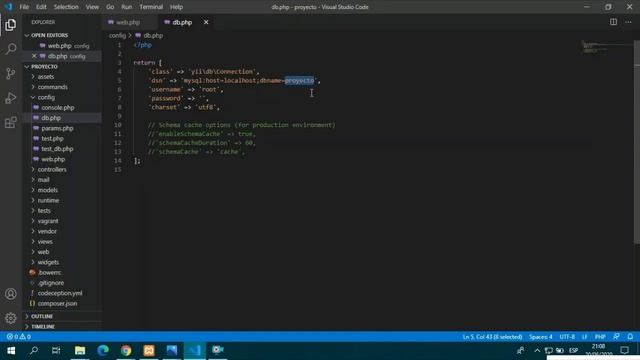
Task: Click the feedback icon in status bar
Action: pyautogui.click(x=616, y=337)
